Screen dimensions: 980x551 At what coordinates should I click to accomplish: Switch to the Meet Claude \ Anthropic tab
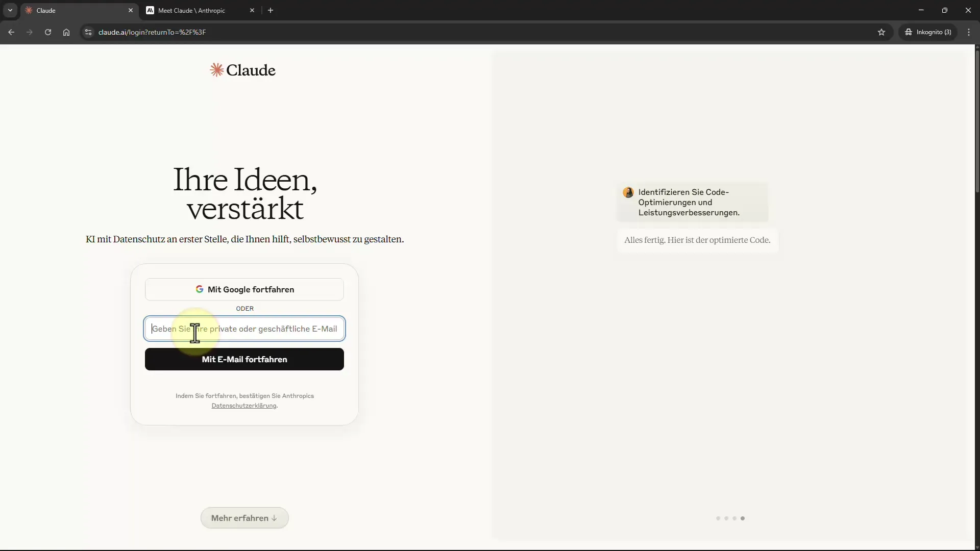pos(200,10)
